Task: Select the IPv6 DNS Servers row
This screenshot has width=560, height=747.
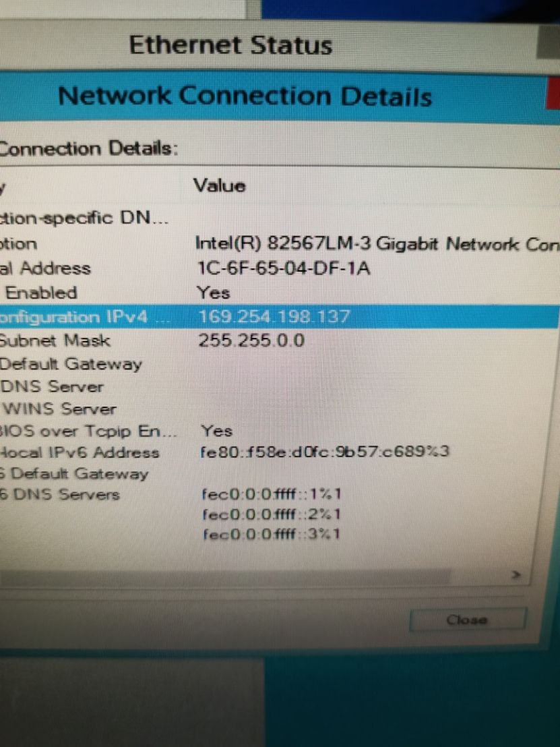Action: tap(279, 494)
